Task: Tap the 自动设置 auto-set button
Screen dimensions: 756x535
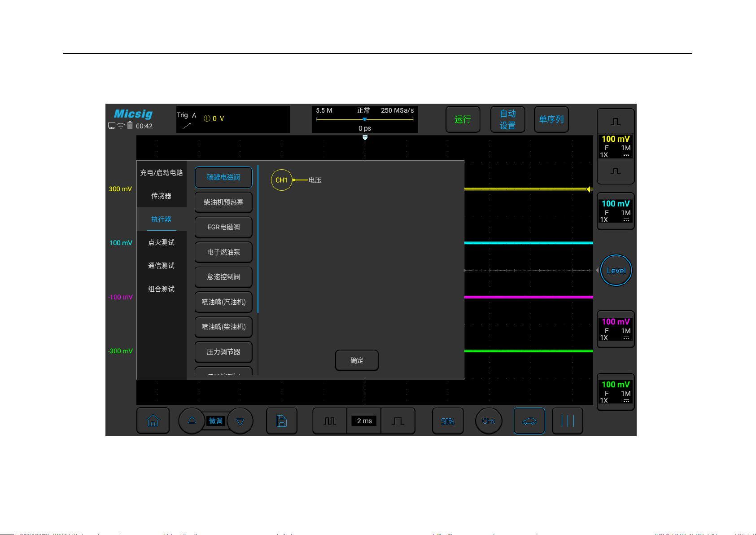Action: [x=507, y=119]
